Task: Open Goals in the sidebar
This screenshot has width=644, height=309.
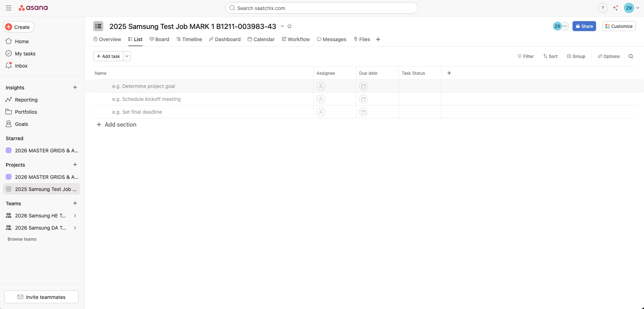Action: click(41, 124)
